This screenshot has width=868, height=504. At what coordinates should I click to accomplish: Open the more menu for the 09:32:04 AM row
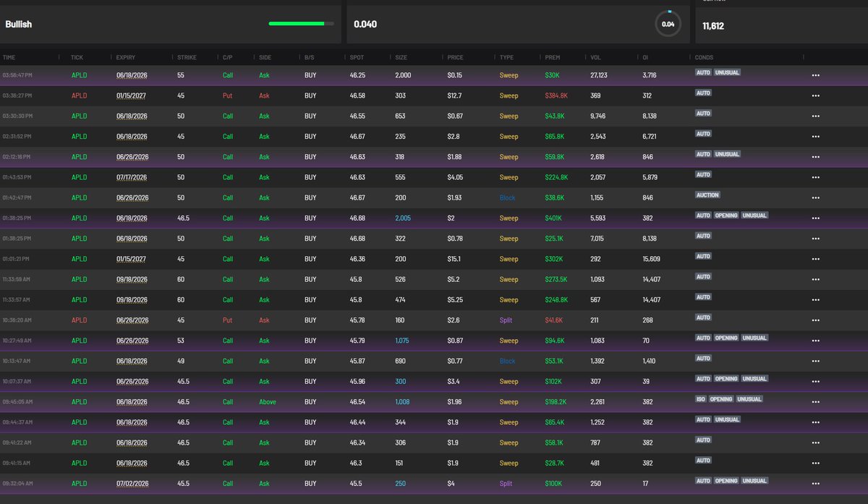coord(815,484)
